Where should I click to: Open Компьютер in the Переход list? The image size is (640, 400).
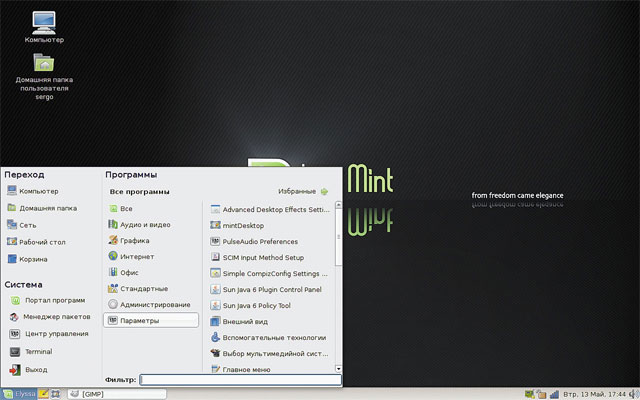pos(33,191)
